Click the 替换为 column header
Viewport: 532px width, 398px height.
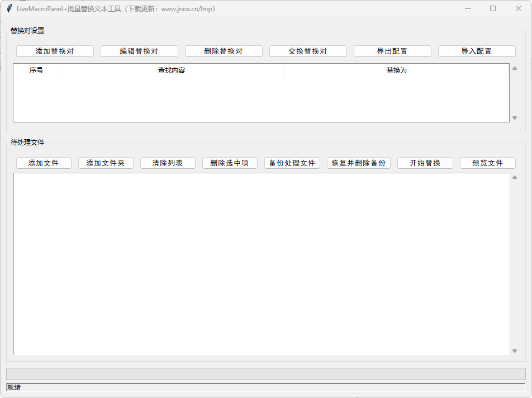pos(396,70)
